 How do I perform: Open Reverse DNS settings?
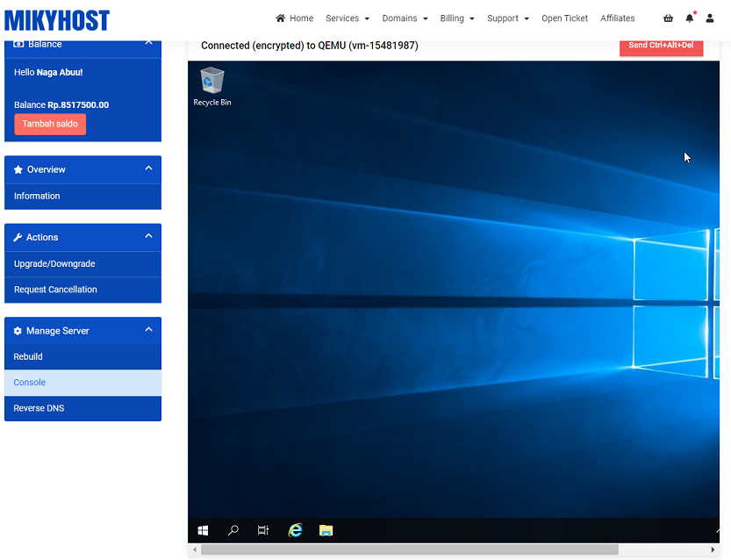(x=83, y=408)
